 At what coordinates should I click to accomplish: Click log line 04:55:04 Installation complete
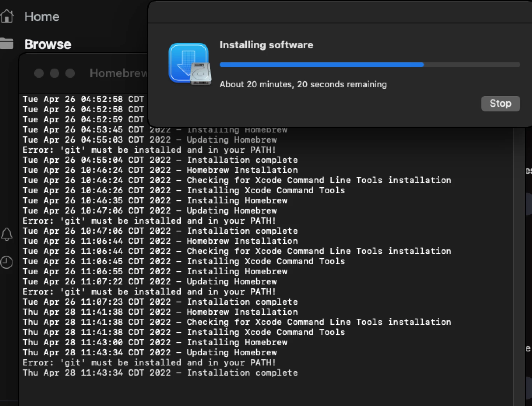160,160
